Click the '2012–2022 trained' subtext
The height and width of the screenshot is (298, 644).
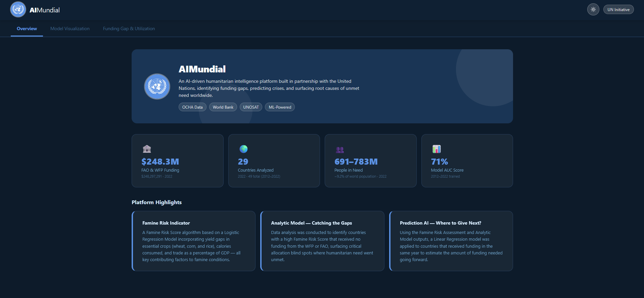445,176
